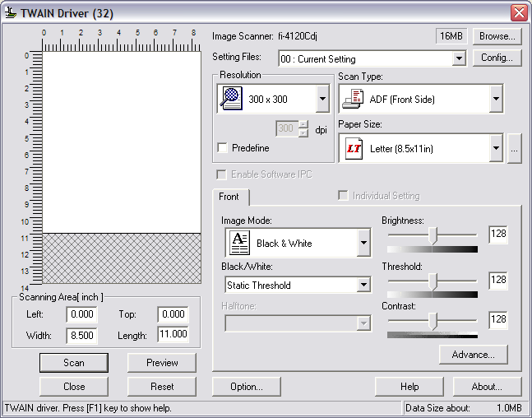Image resolution: width=532 pixels, height=418 pixels.
Task: Open the Scan Type dropdown arrow
Action: (x=496, y=99)
